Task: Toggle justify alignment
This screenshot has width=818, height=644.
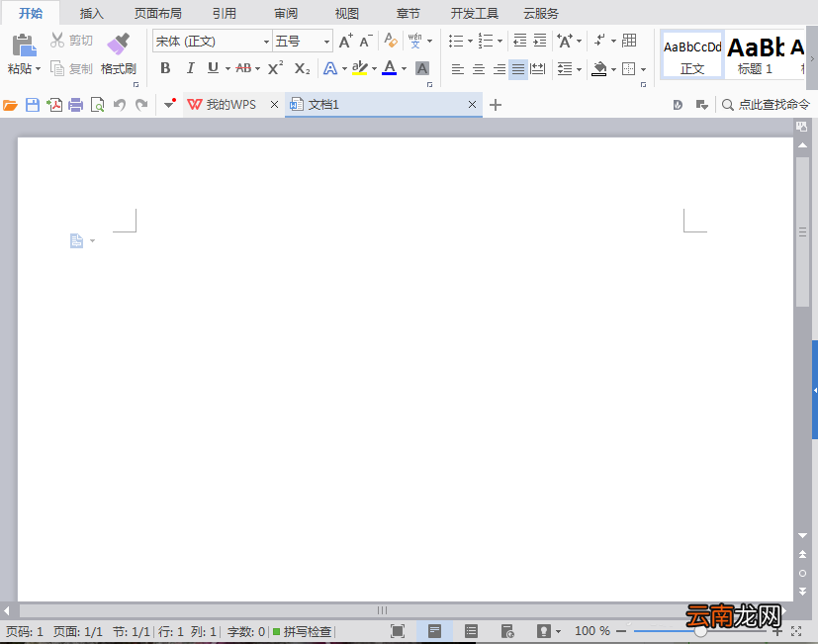Action: pos(518,69)
